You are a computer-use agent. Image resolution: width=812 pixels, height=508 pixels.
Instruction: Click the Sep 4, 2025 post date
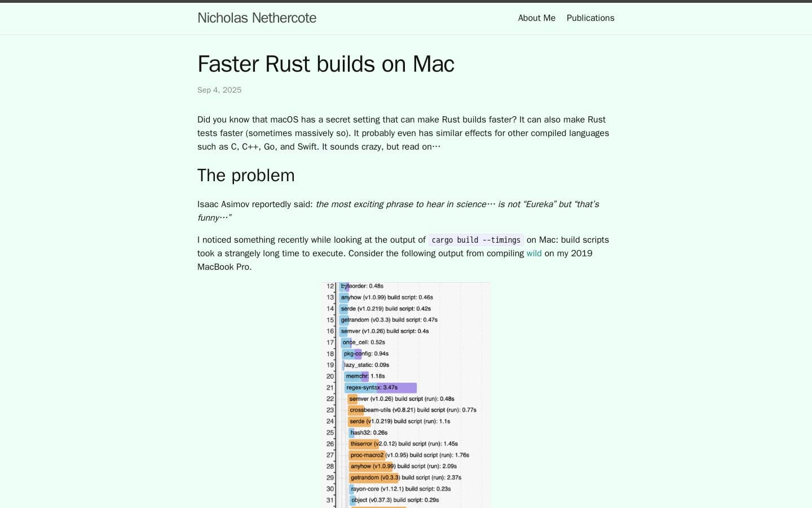tap(219, 90)
